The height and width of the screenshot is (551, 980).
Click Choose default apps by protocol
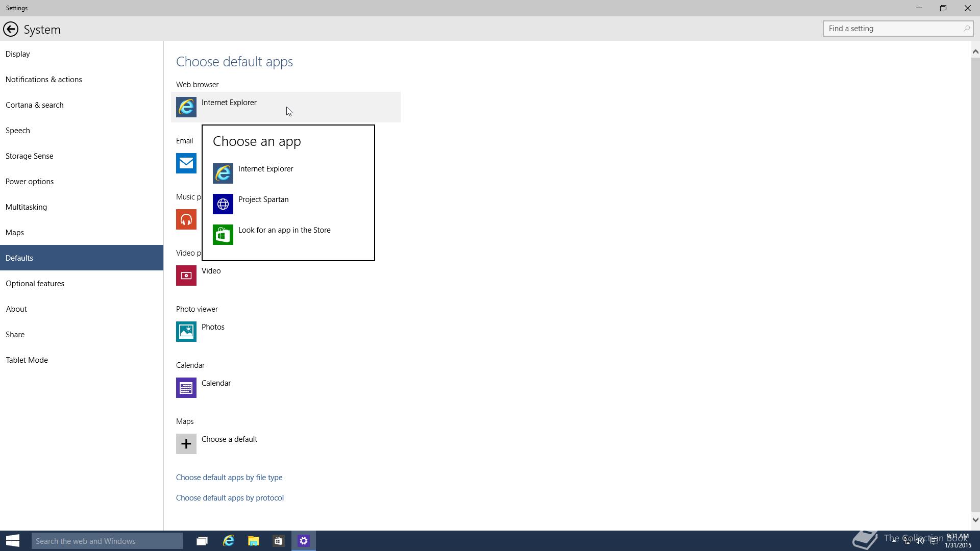230,498
